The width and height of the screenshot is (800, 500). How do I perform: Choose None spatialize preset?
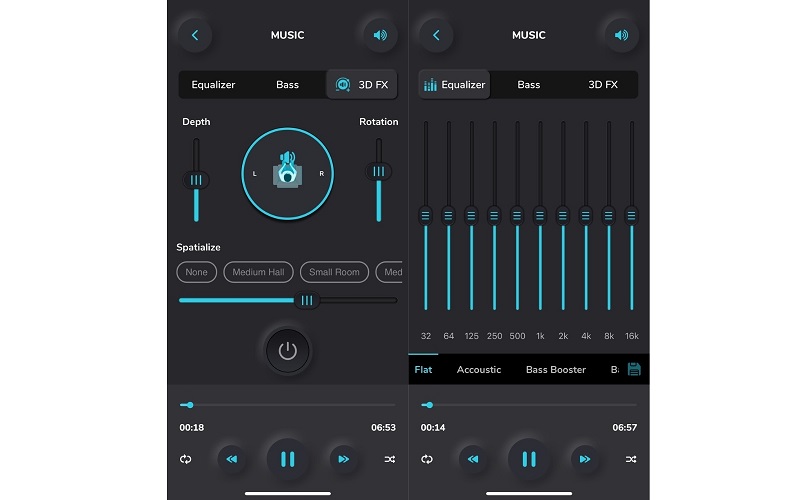click(x=196, y=272)
